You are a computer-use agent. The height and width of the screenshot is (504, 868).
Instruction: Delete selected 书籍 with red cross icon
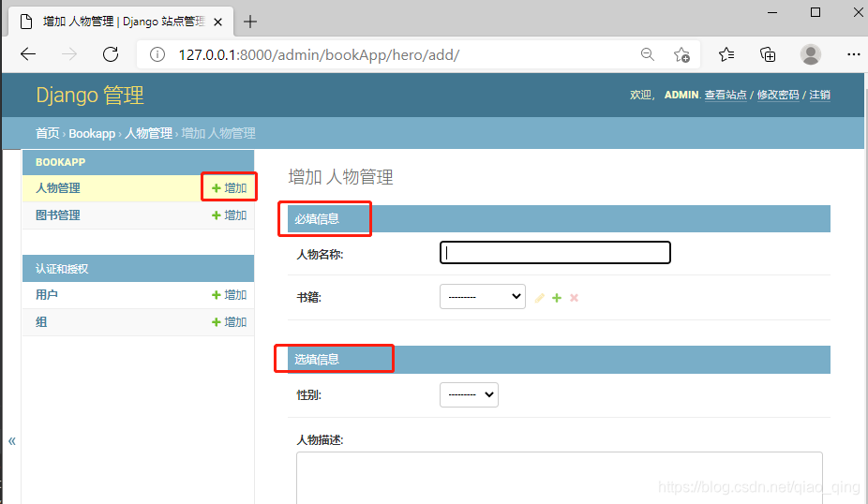(x=574, y=298)
